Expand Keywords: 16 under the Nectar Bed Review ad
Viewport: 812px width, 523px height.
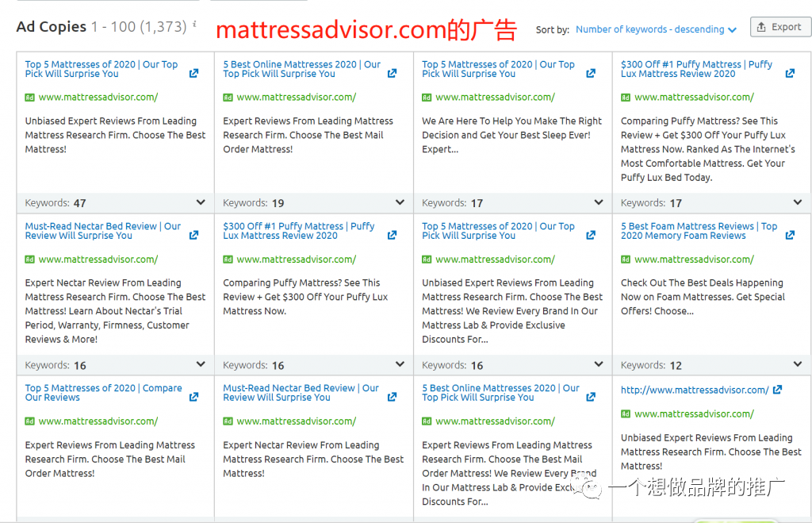click(201, 364)
